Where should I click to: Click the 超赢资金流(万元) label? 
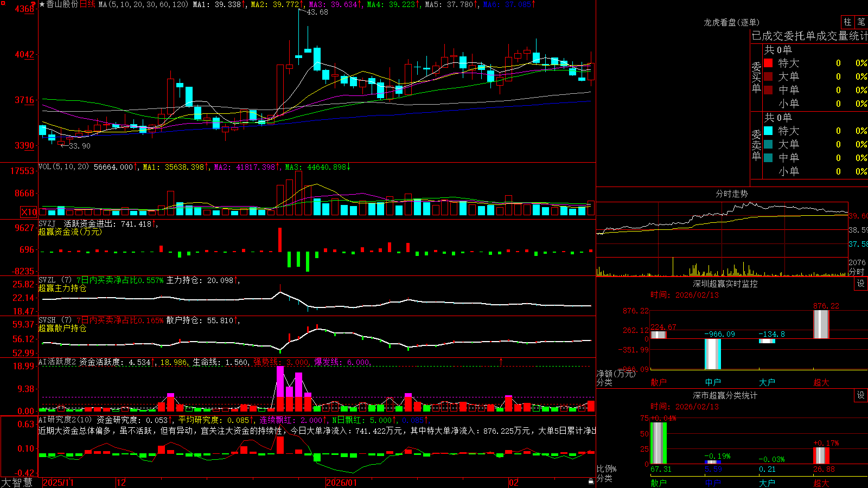click(70, 232)
